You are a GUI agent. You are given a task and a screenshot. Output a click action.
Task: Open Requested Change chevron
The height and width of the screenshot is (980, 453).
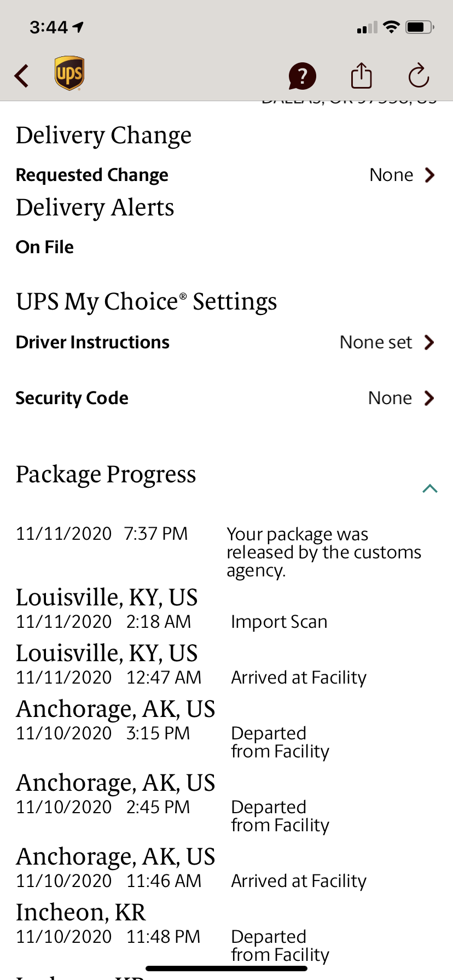point(429,175)
